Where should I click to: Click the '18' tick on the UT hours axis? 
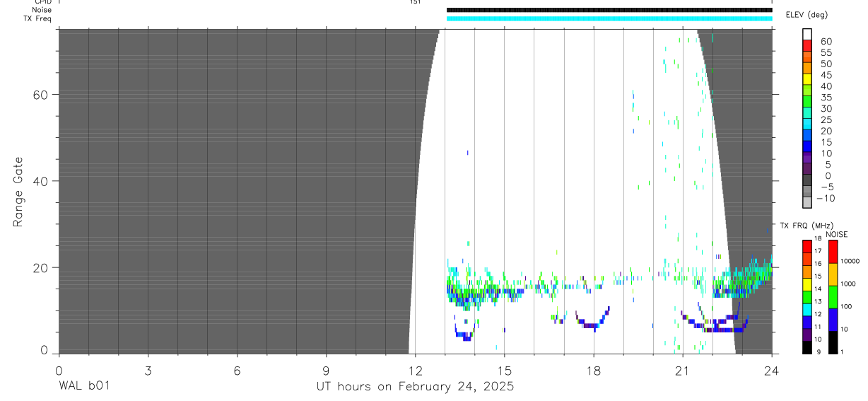click(593, 370)
